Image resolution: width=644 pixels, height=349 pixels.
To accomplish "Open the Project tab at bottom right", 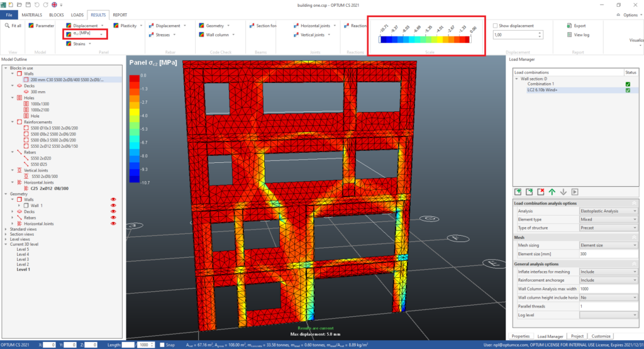I will (x=579, y=336).
